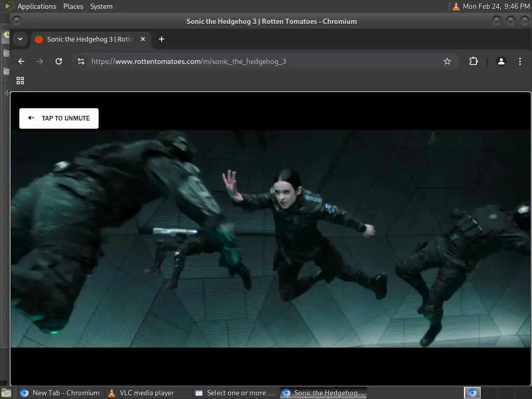
Task: Open the Places menu
Action: (73, 6)
